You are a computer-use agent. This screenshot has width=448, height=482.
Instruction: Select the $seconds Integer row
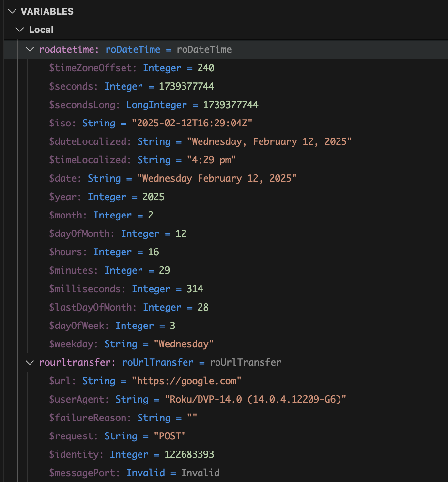[226, 86]
